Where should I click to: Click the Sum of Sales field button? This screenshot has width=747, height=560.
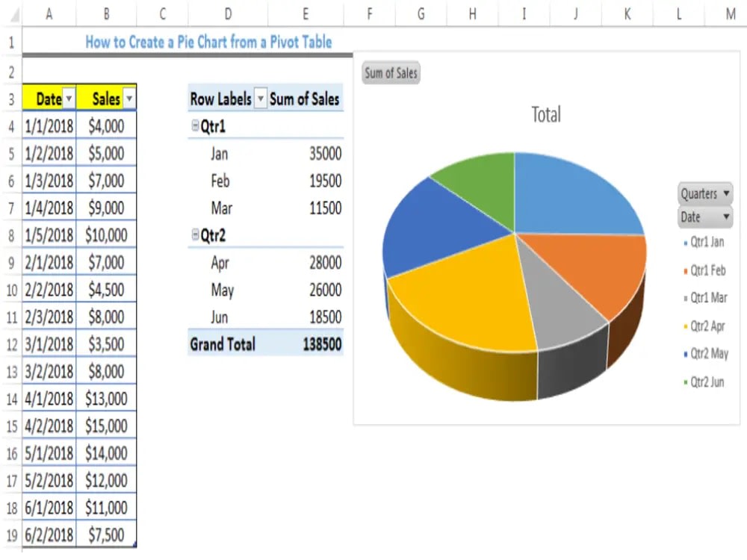(x=390, y=72)
